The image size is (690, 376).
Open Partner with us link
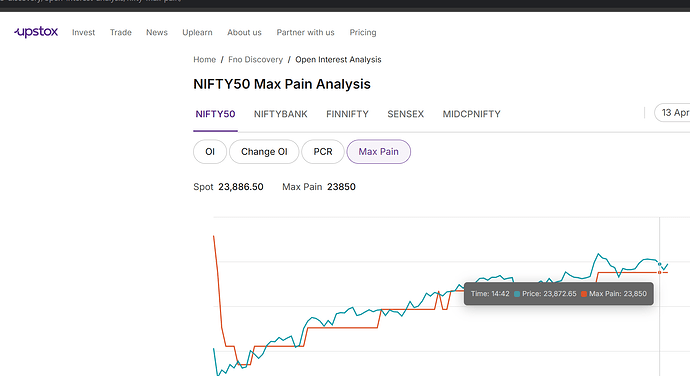pyautogui.click(x=305, y=33)
